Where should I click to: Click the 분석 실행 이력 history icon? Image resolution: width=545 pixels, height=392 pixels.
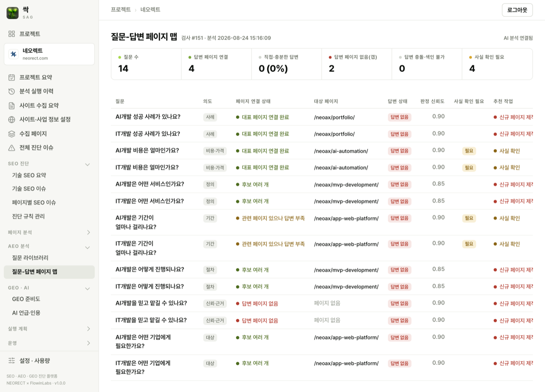(x=12, y=91)
